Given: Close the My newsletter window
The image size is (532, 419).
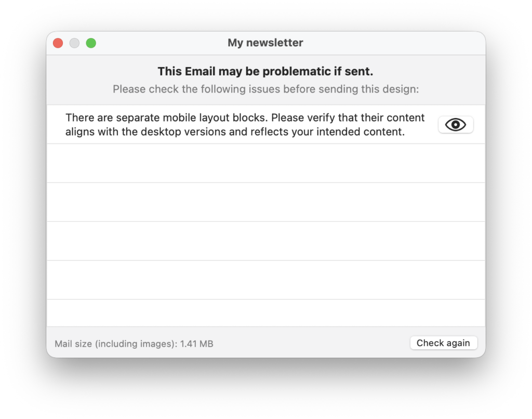Looking at the screenshot, I should [x=58, y=43].
